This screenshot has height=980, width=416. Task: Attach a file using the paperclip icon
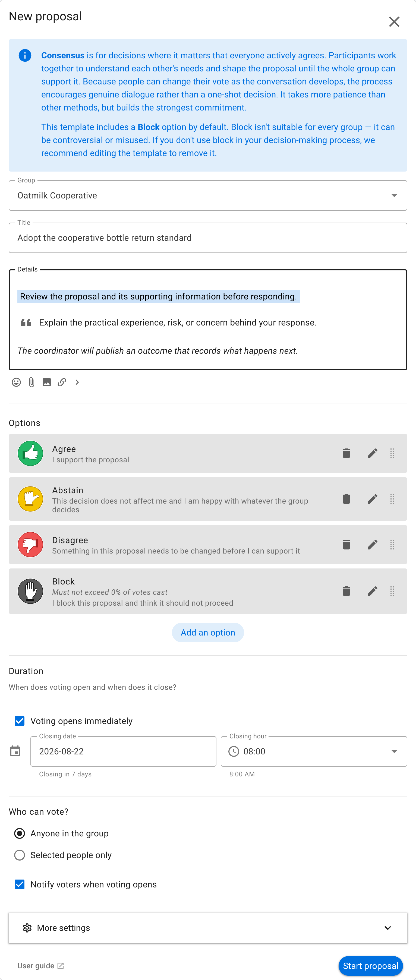(x=31, y=382)
